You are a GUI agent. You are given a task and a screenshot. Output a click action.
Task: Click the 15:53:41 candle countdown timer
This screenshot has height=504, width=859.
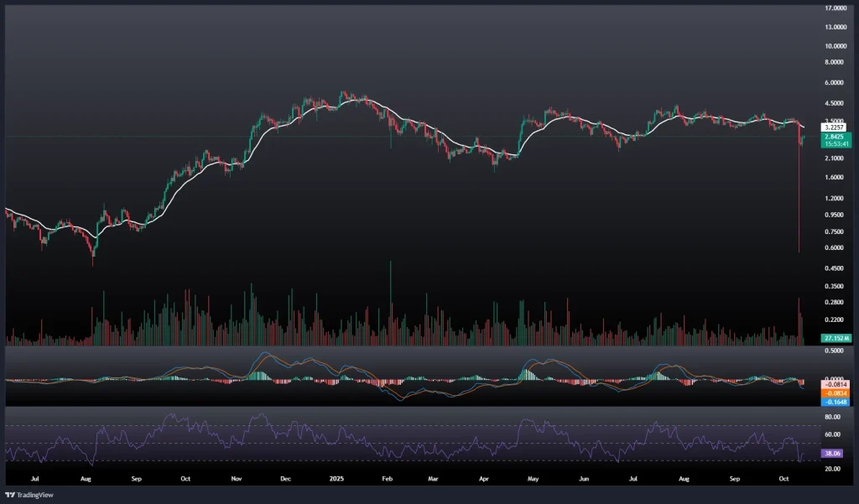tap(836, 144)
